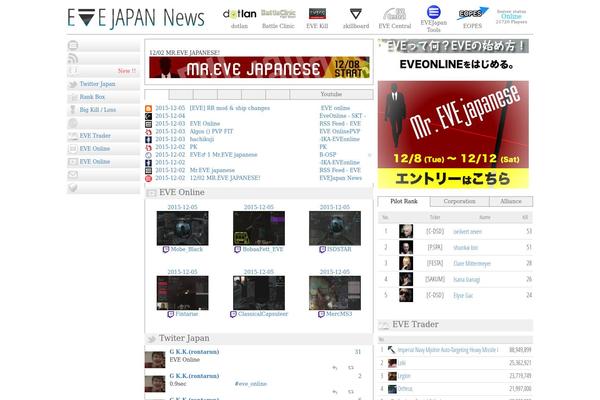Open the 'hachikuji' post link
Viewport: 600px width, 400px height.
(x=202, y=139)
